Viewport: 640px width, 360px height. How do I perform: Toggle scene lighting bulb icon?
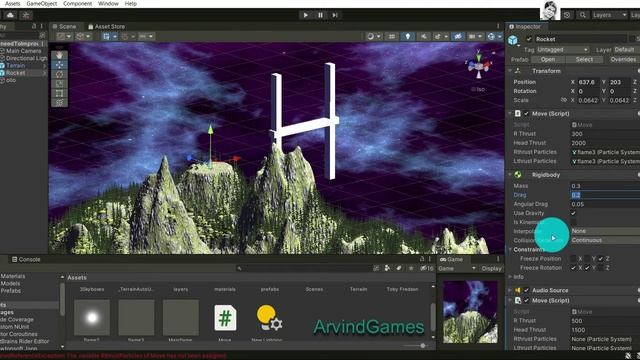[x=407, y=36]
